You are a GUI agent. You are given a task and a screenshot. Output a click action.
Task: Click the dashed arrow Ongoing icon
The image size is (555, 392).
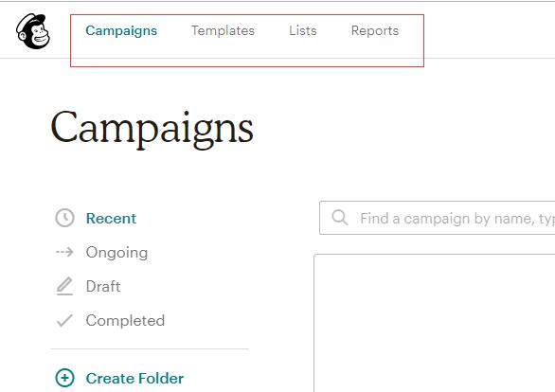[64, 252]
